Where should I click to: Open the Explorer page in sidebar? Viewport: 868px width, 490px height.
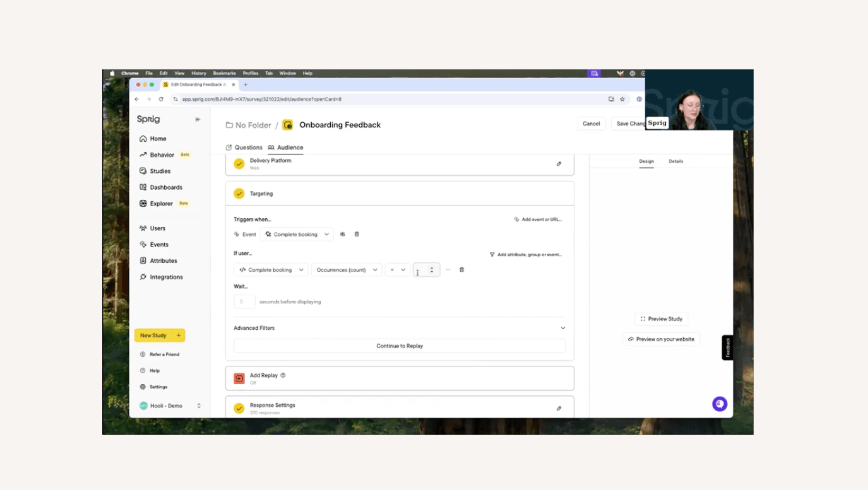162,204
